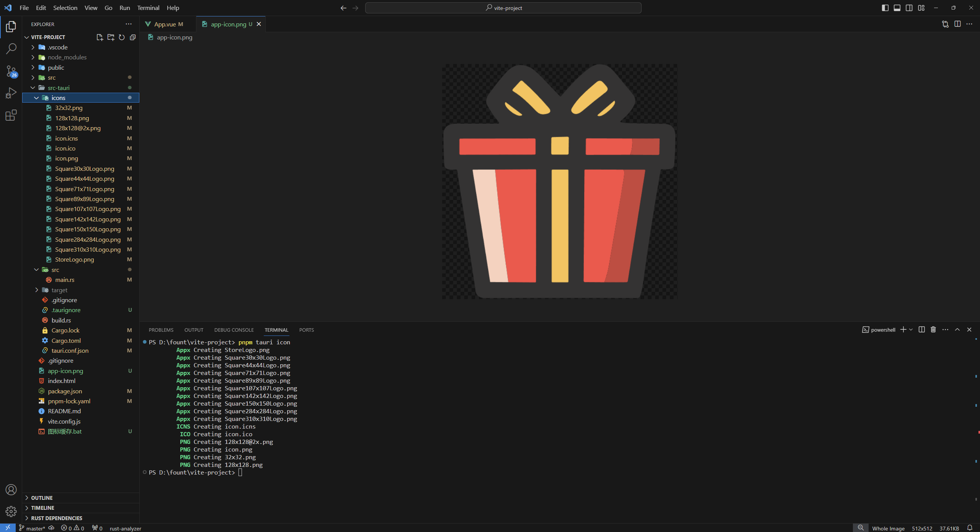
Task: Click the open changes icon in editor toolbar
Action: click(x=945, y=24)
